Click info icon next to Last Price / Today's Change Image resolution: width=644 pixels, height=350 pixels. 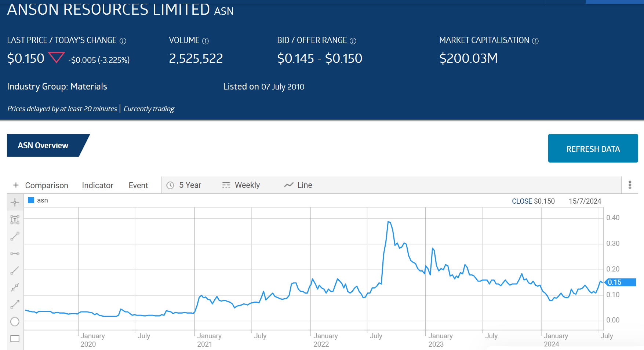(123, 41)
